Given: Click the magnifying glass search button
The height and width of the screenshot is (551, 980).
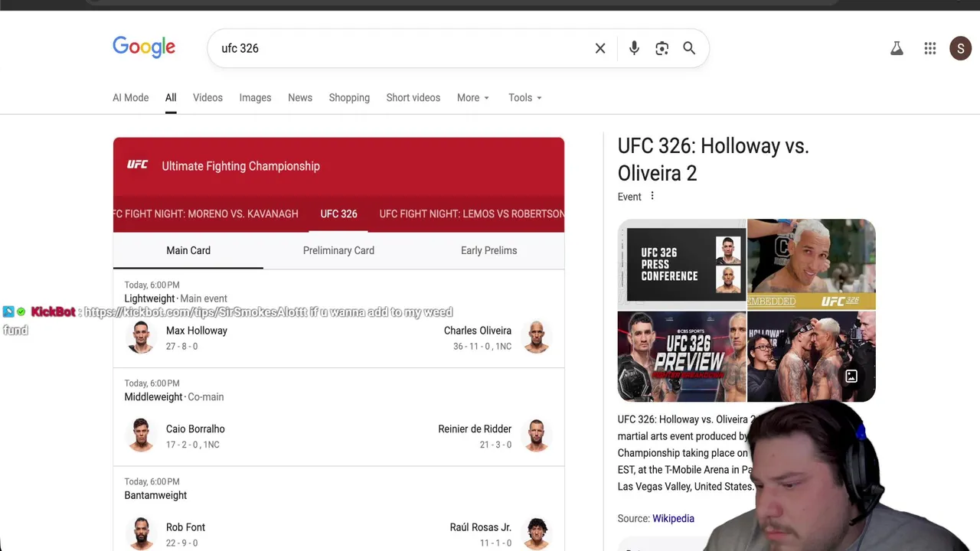Looking at the screenshot, I should pyautogui.click(x=689, y=48).
